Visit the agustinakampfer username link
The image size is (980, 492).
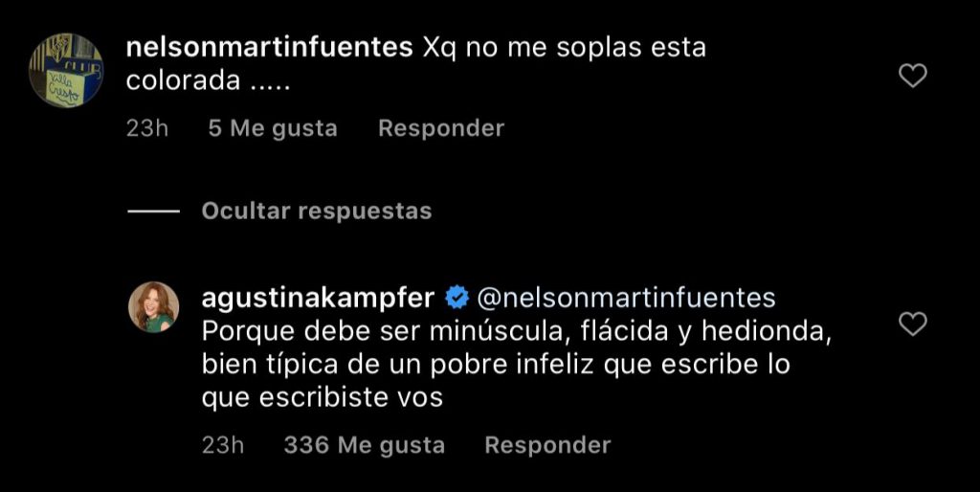click(x=319, y=298)
